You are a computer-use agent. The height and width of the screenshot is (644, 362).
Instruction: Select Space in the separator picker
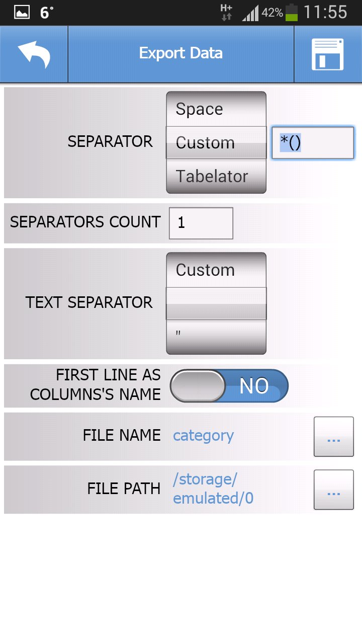[x=216, y=109]
